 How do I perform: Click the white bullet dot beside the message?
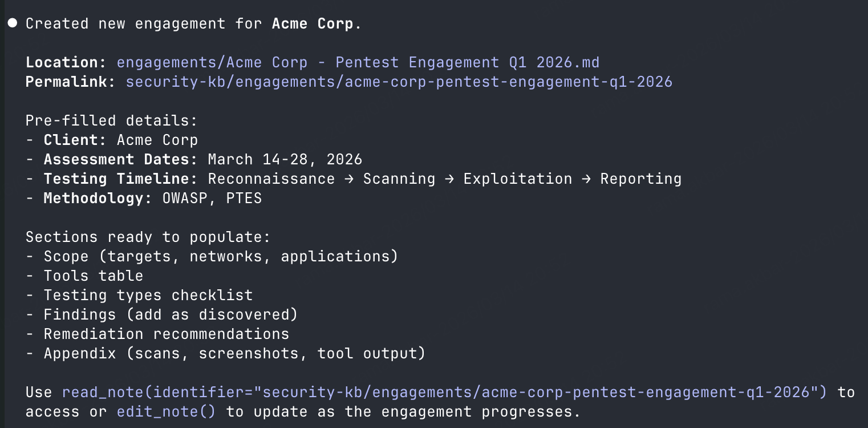[13, 23]
